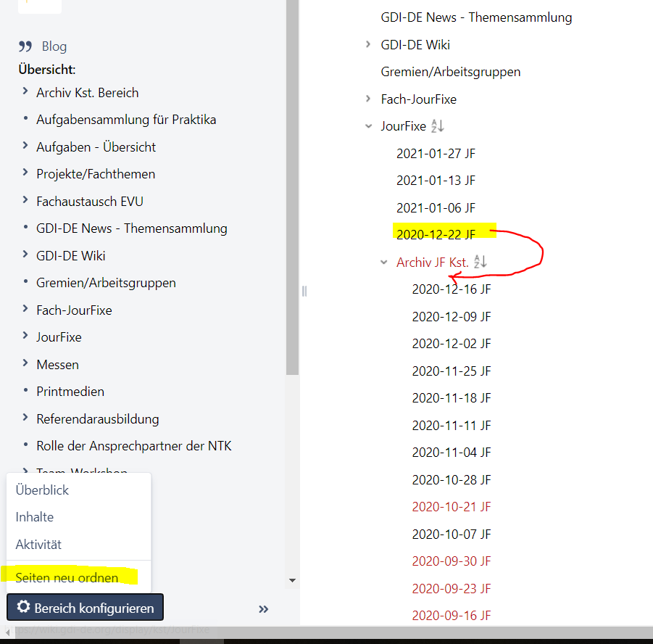Click the A-Z sort icon next to JourFixe
Screen dimensions: 653x644
point(437,126)
